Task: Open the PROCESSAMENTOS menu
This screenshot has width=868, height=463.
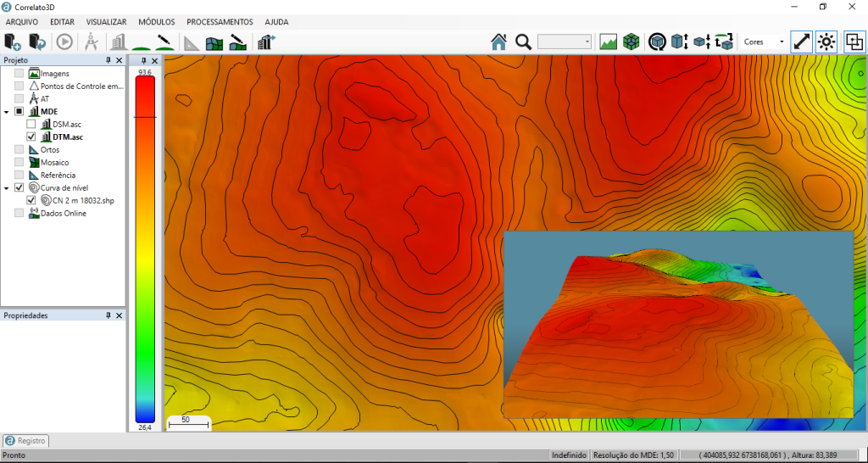Action: 220,21
